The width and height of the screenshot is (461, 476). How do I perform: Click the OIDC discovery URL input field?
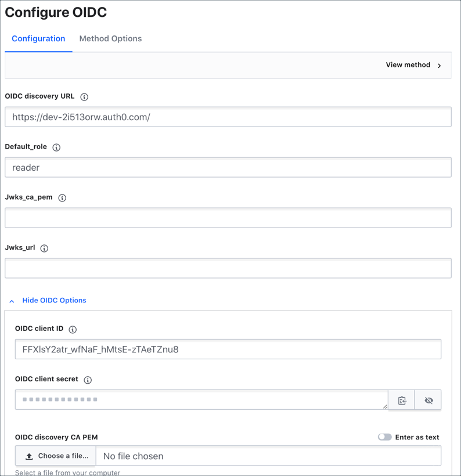coord(228,117)
